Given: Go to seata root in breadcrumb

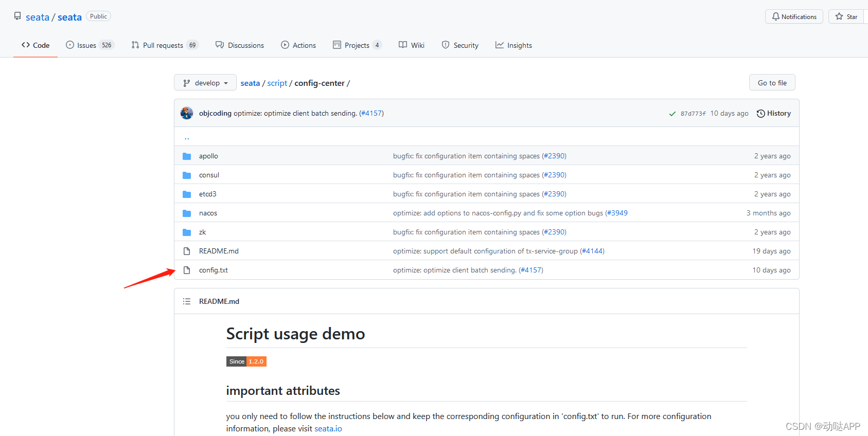Looking at the screenshot, I should coord(250,83).
